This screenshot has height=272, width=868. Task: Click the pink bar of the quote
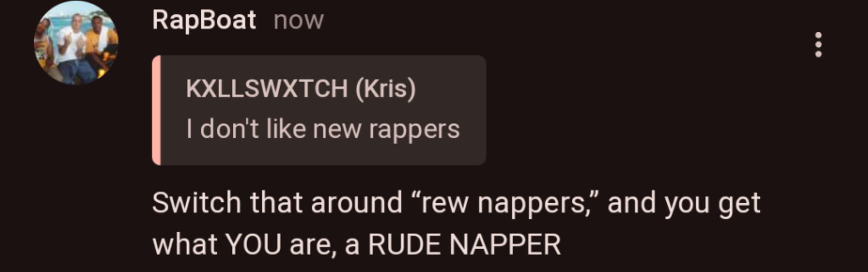click(x=156, y=110)
